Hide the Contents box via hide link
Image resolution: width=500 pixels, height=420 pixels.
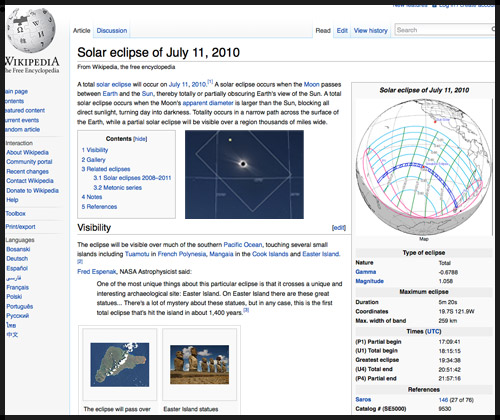[140, 139]
